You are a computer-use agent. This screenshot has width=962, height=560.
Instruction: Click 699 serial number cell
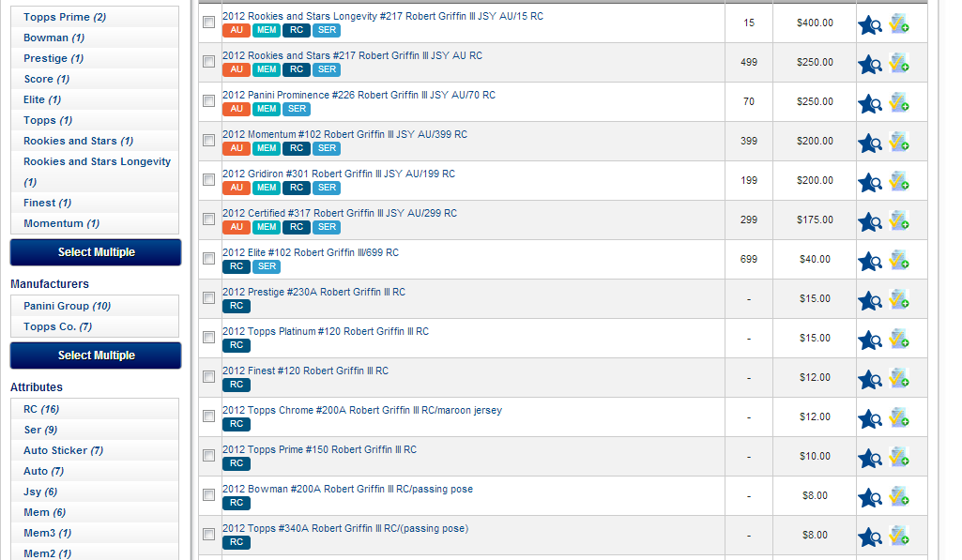[x=749, y=259]
